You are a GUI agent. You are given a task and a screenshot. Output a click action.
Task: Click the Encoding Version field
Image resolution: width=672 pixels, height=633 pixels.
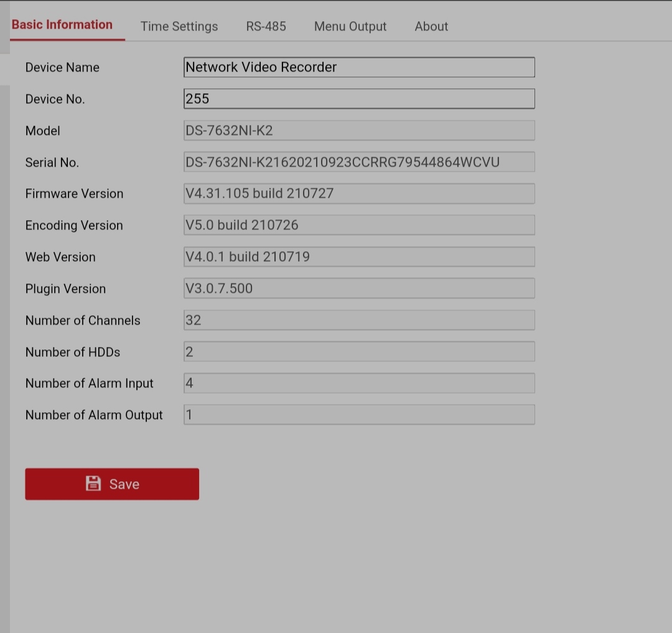coord(359,225)
